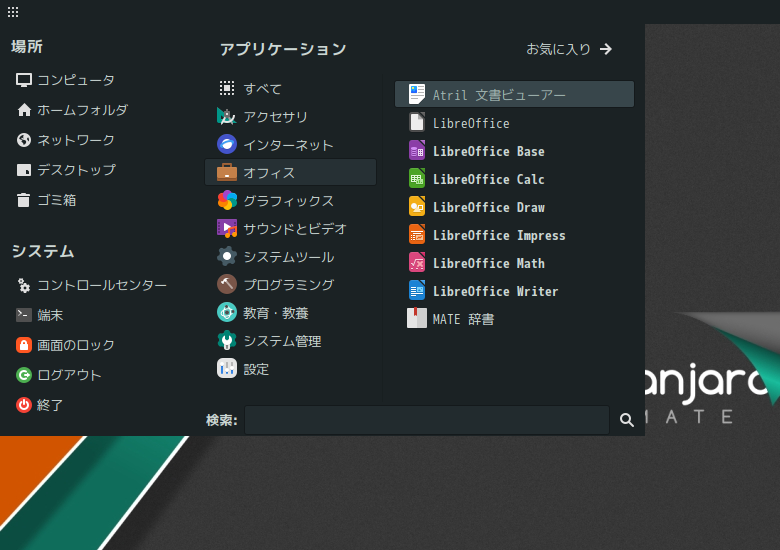Open the ホームフォルダ home icon
The height and width of the screenshot is (550, 780).
click(24, 110)
